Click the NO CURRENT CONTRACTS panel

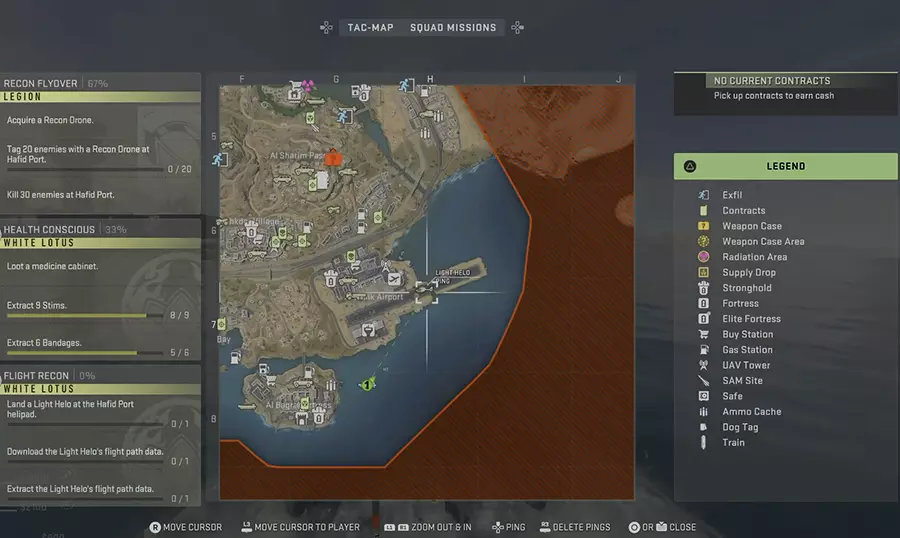click(x=785, y=94)
